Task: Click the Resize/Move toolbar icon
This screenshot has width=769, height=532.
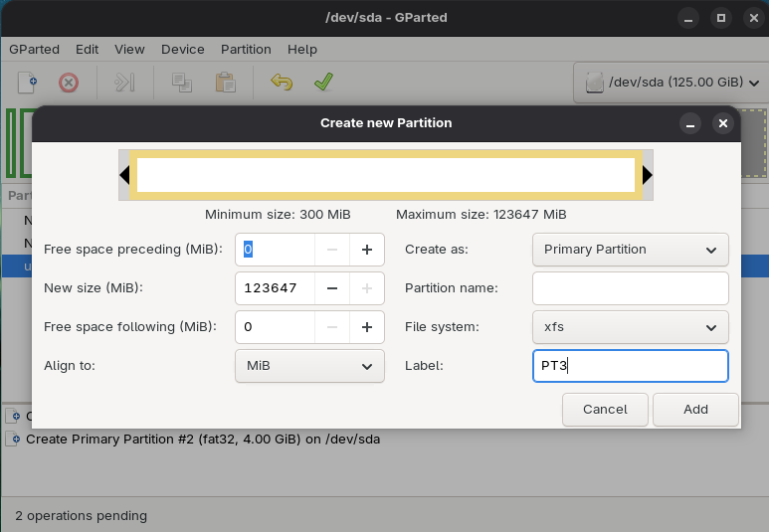Action: pos(124,83)
